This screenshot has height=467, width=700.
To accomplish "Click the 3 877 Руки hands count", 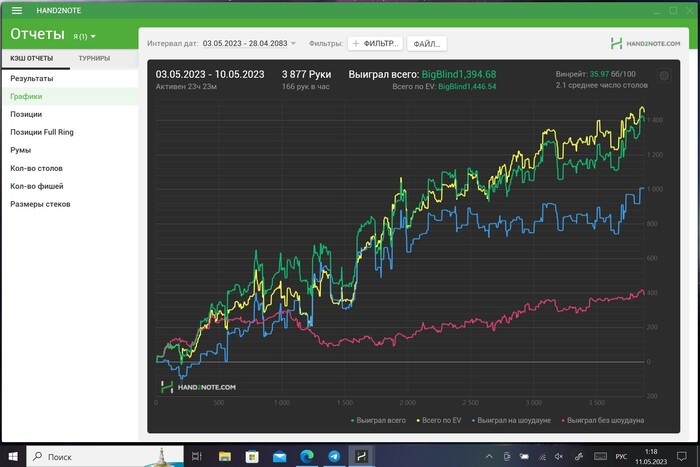I will pyautogui.click(x=306, y=75).
